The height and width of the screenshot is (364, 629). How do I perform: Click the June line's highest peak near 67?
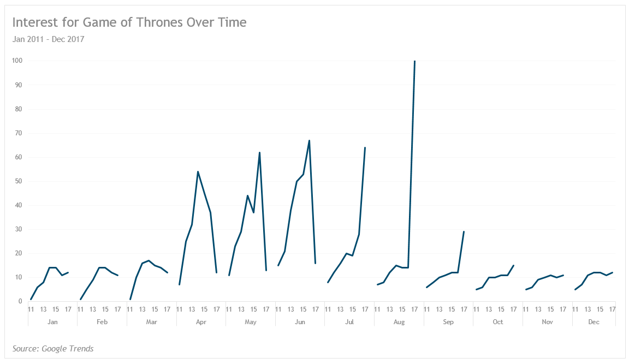click(309, 141)
